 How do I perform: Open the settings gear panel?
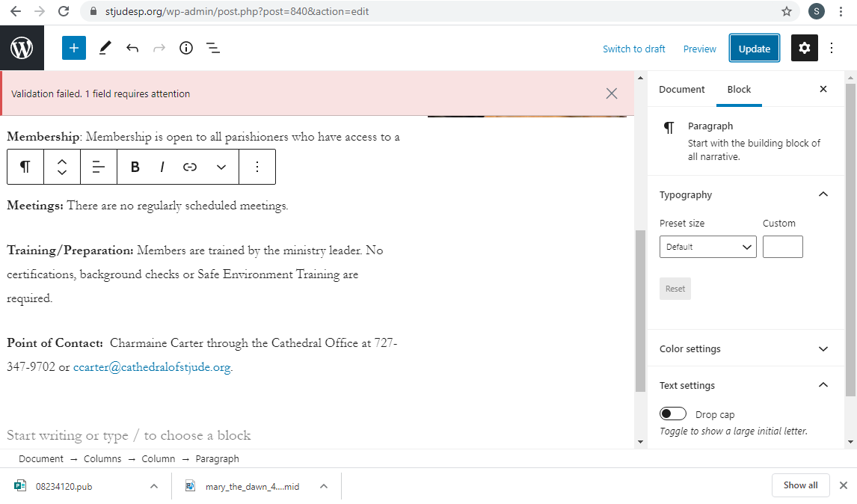[x=804, y=49]
